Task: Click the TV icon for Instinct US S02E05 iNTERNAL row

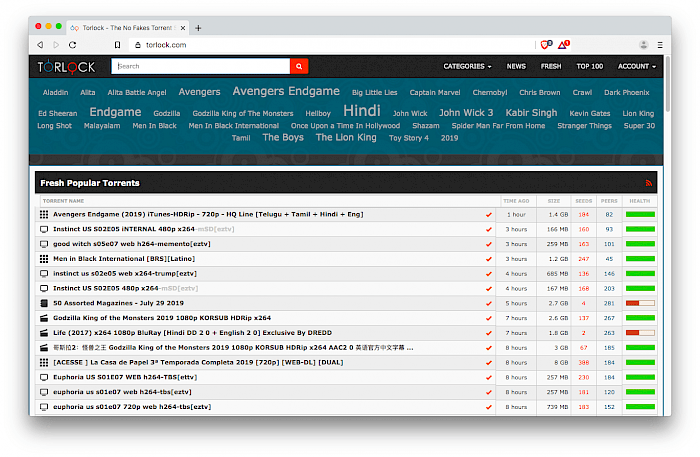Action: pos(44,229)
